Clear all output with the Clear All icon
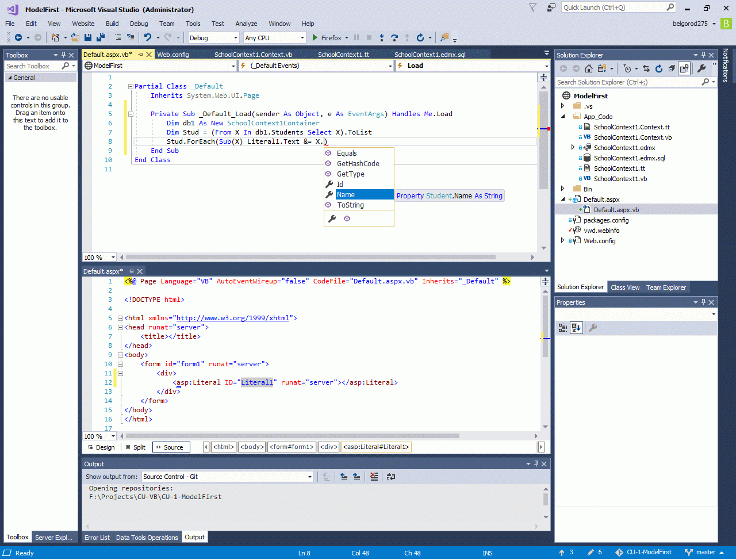This screenshot has width=736, height=560. pos(374,477)
